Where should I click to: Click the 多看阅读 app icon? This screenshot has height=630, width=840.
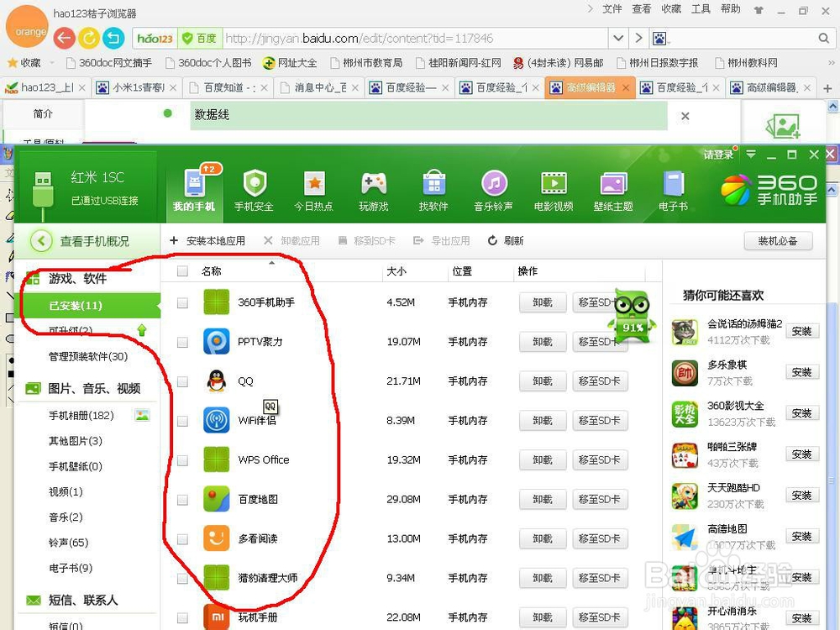217,538
